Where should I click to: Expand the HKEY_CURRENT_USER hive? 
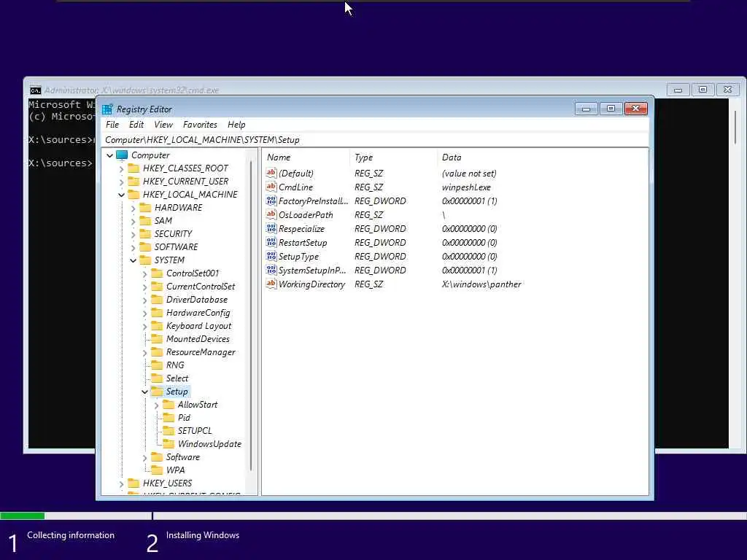coord(122,182)
